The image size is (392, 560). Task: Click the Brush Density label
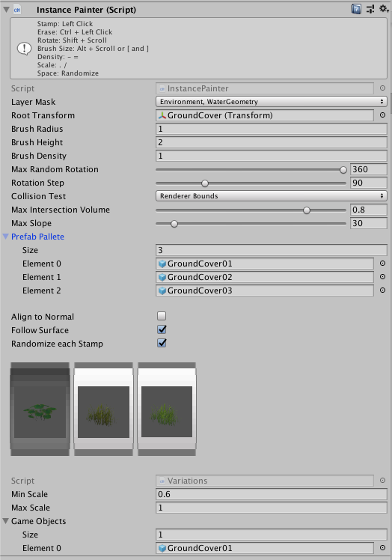point(39,156)
